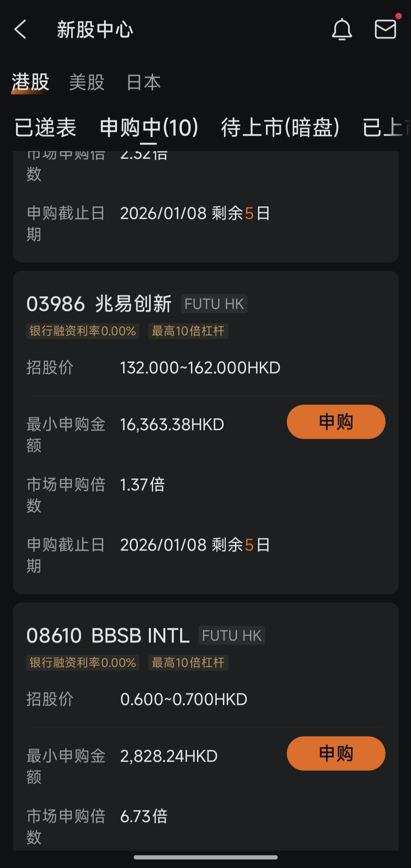Viewport: 411px width, 868px height.
Task: Open the 已递表 sub-tab
Action: [x=45, y=127]
